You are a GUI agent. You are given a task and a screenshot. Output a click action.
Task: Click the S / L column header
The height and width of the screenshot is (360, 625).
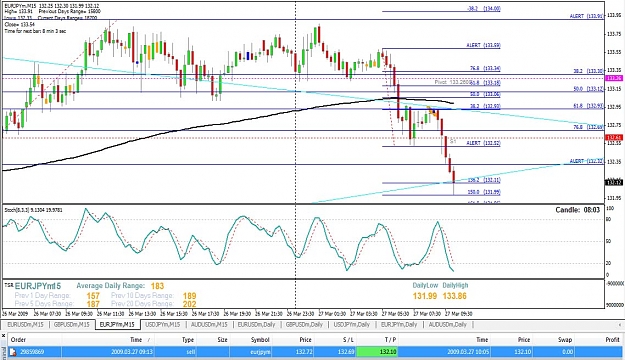click(348, 340)
